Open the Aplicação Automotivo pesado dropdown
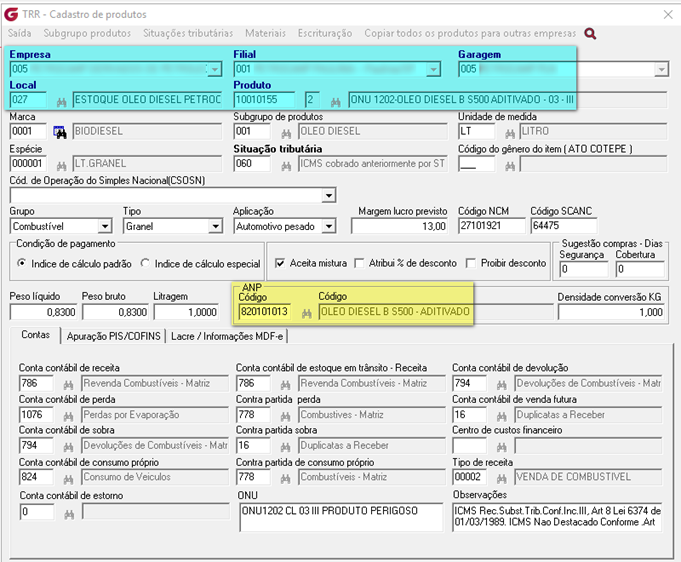The height and width of the screenshot is (562, 681). 329,226
